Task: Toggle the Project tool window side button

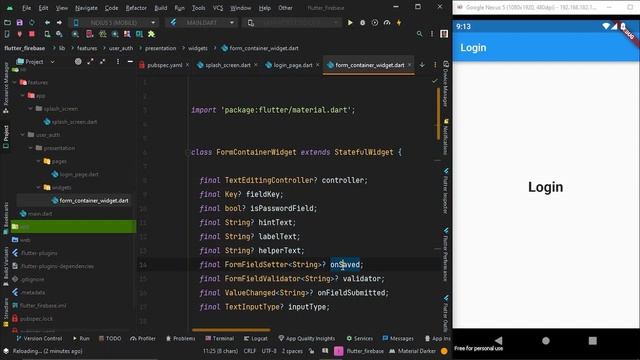Action: click(x=6, y=137)
